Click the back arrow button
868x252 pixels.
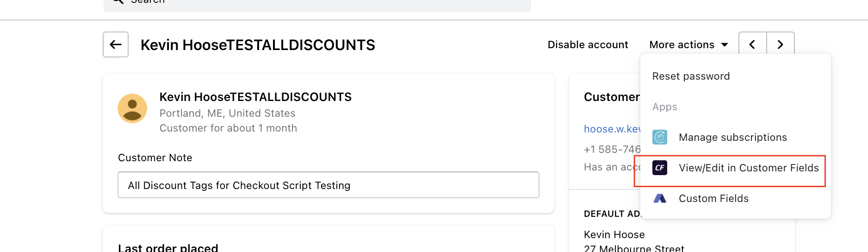[116, 44]
